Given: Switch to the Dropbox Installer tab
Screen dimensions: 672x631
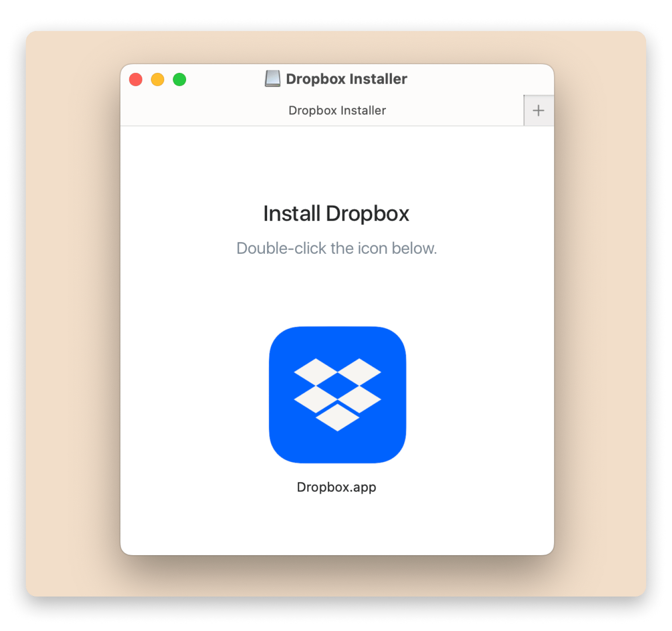Looking at the screenshot, I should coord(337,111).
